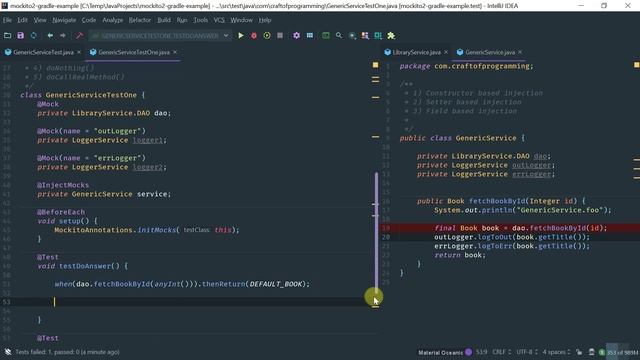Click the left editor vertical scrollbar thumb

click(376, 234)
